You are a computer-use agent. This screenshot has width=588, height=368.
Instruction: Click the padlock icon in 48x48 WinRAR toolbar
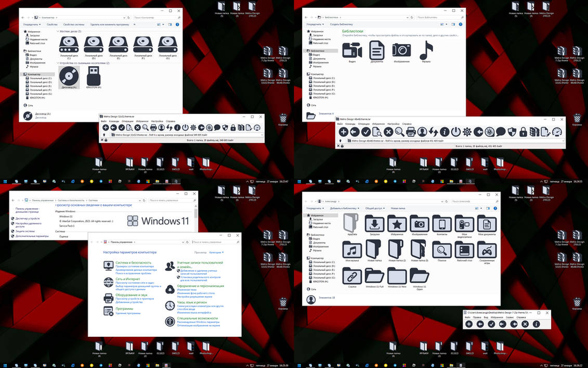[x=523, y=132]
